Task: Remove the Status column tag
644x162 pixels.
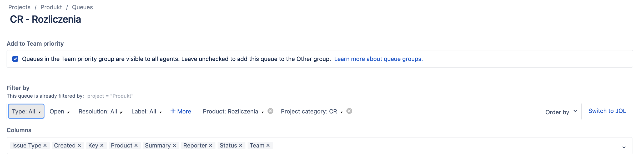Action: [241, 145]
